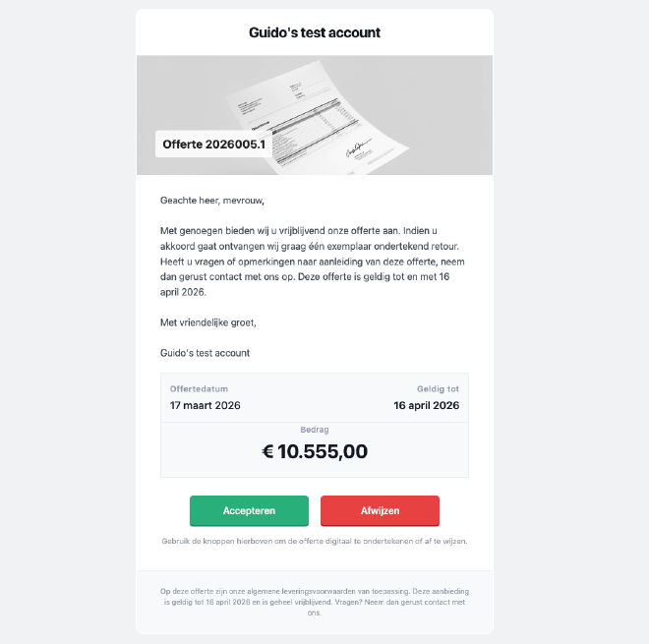Click the Met vriendelijke groet line

pyautogui.click(x=208, y=322)
